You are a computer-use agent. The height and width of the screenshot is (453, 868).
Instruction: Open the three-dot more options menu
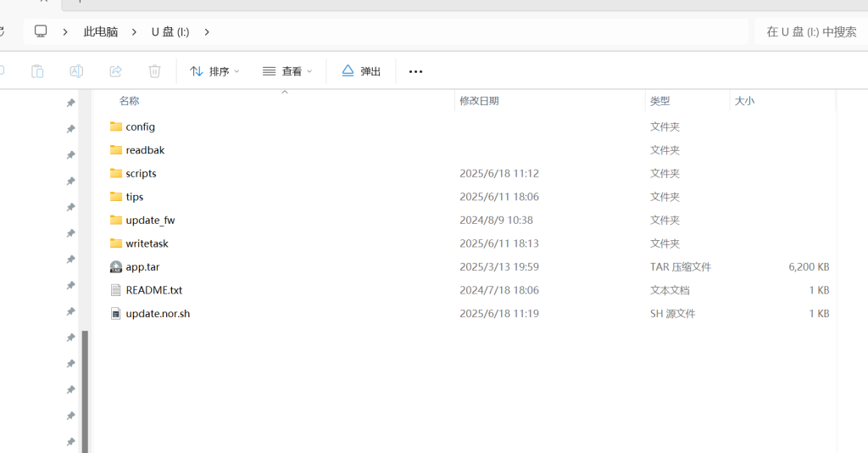pos(415,71)
